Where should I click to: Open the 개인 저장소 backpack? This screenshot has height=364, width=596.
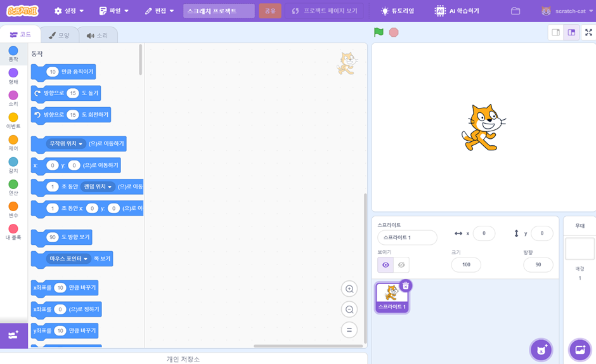coord(183,359)
